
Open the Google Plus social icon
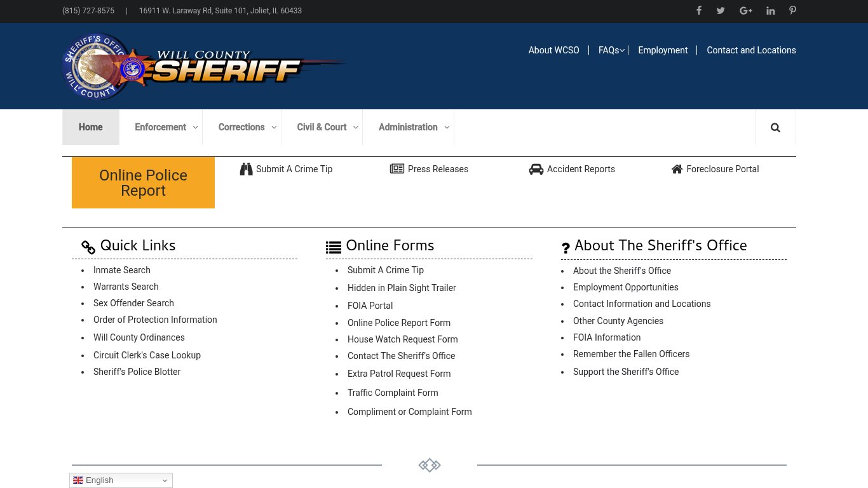746,10
